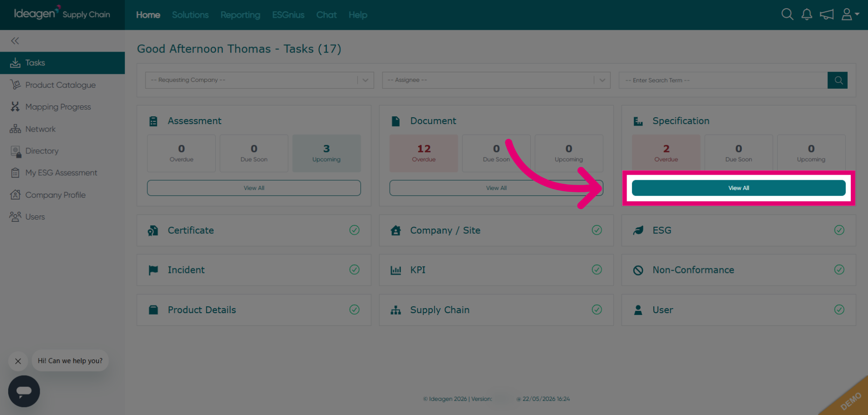
Task: Click the Certificate check circle icon
Action: pos(354,230)
